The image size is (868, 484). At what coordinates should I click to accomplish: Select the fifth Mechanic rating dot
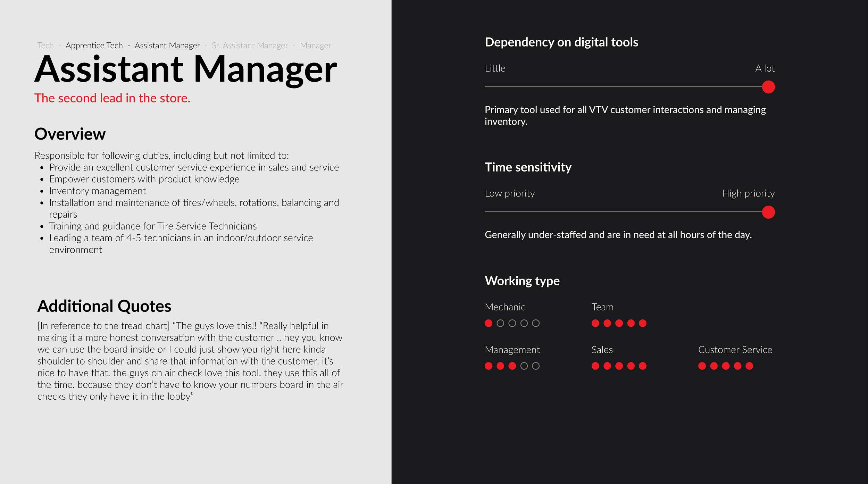pos(536,323)
